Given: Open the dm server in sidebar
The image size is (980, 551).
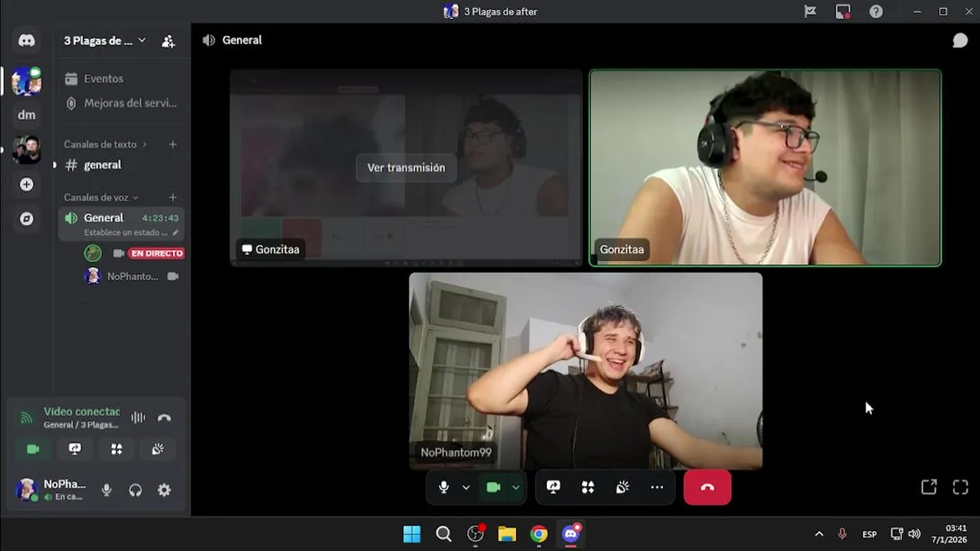Looking at the screenshot, I should (27, 115).
